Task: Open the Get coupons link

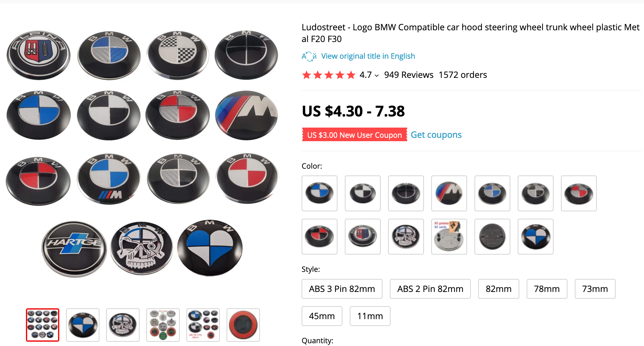Action: click(436, 135)
